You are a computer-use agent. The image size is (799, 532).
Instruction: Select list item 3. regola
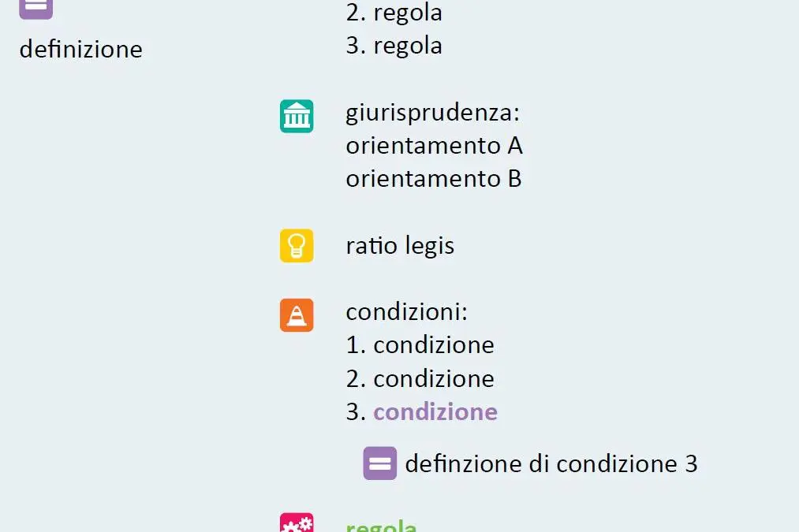[394, 47]
